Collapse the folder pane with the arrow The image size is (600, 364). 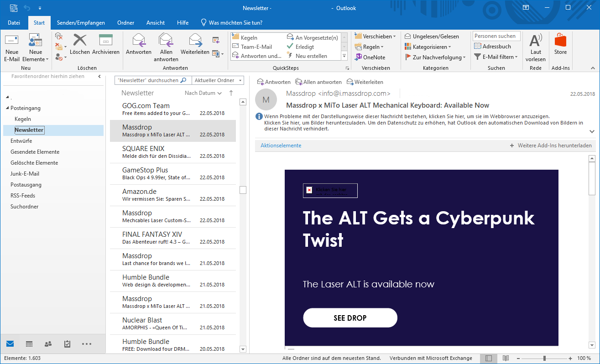click(x=99, y=77)
